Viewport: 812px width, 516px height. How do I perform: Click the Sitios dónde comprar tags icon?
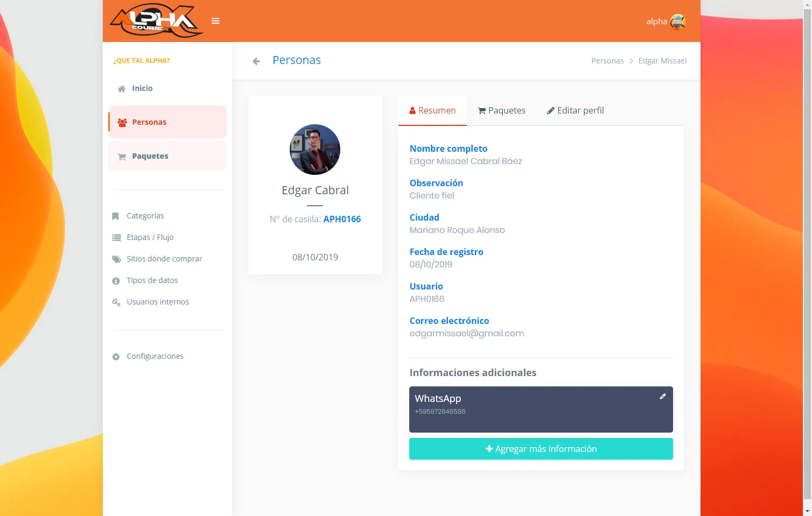[117, 259]
